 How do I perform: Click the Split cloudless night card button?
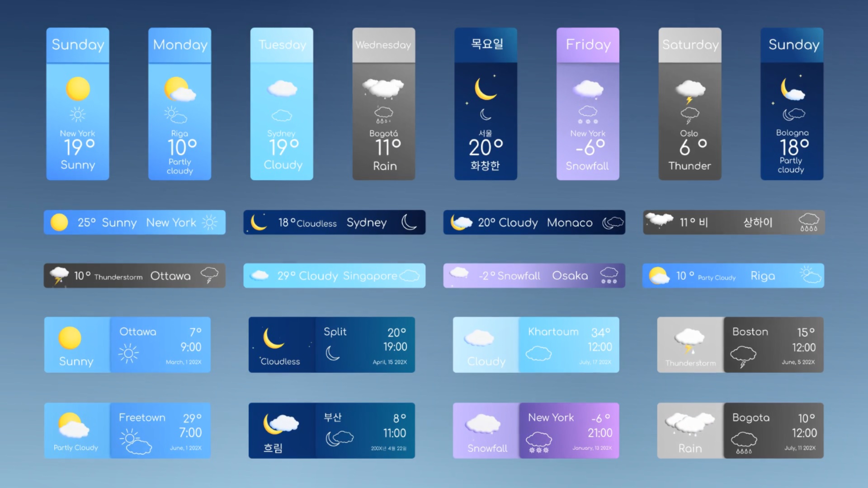tap(333, 346)
